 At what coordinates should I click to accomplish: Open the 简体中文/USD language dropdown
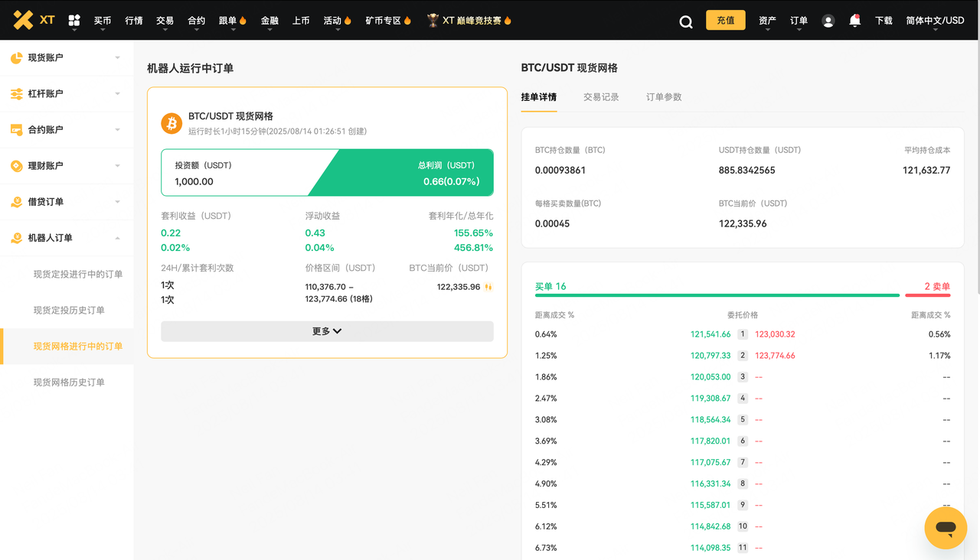point(935,21)
